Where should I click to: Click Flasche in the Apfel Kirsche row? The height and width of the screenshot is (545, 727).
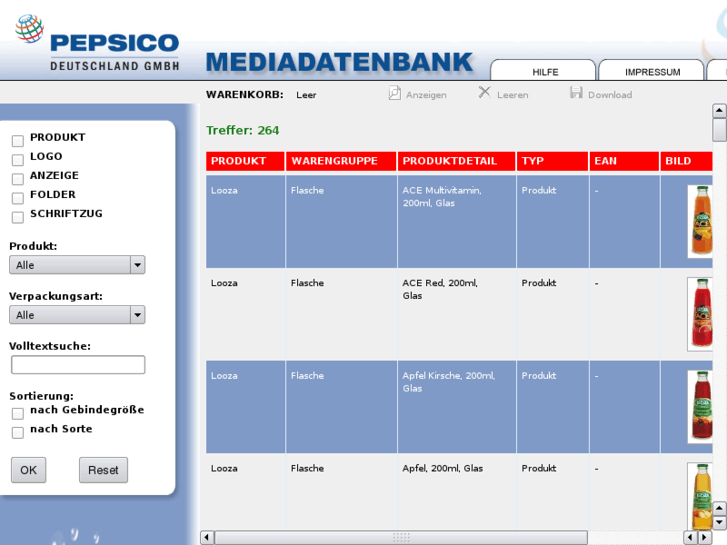(307, 376)
